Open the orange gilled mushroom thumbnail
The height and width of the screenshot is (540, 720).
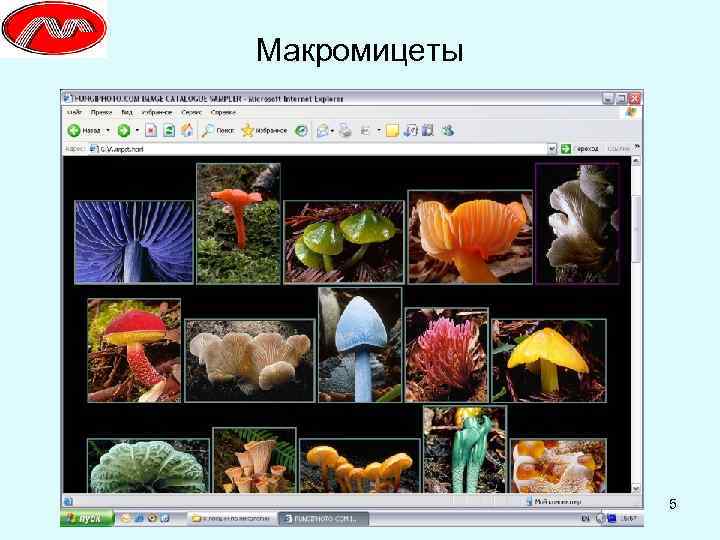tap(470, 237)
